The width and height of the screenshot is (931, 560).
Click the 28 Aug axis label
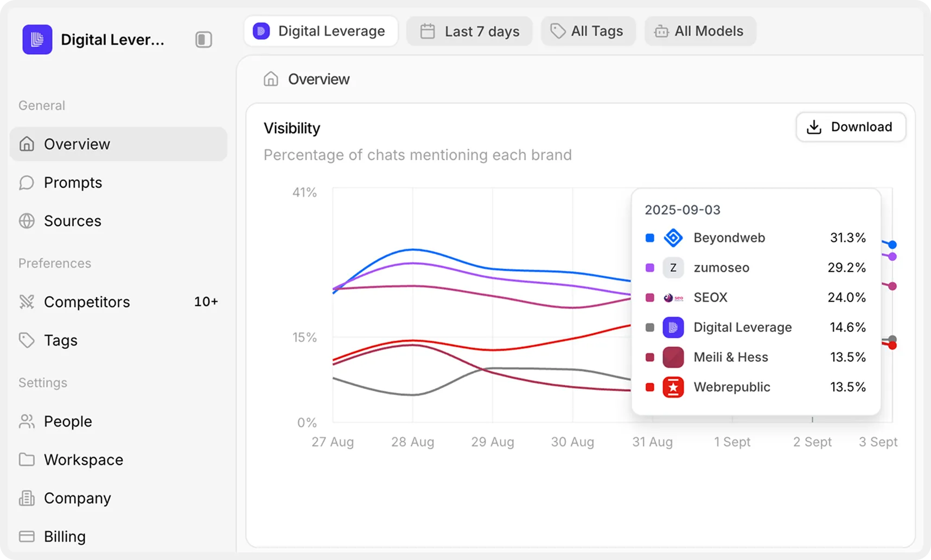tap(413, 442)
